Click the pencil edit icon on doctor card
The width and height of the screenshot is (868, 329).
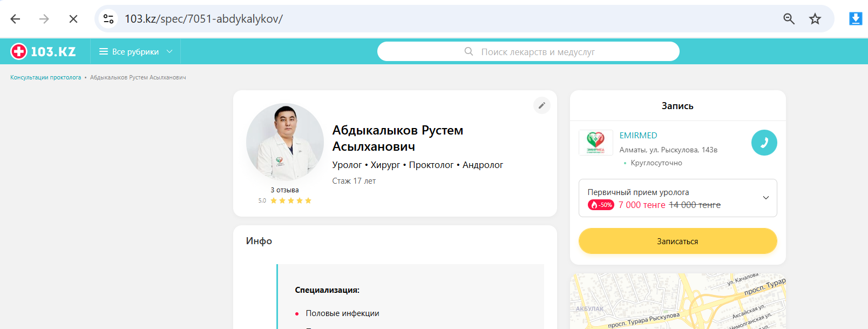coord(542,105)
